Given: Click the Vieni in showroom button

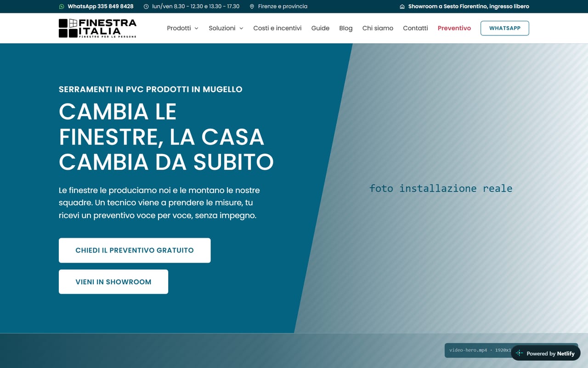Looking at the screenshot, I should 113,282.
